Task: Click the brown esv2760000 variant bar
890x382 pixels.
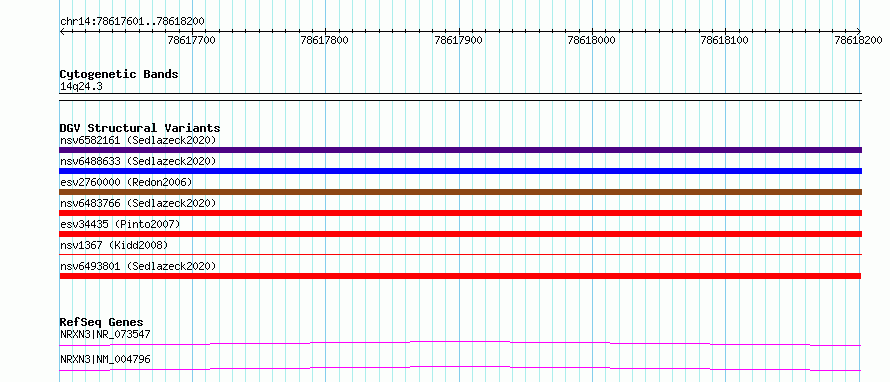Action: [460, 192]
